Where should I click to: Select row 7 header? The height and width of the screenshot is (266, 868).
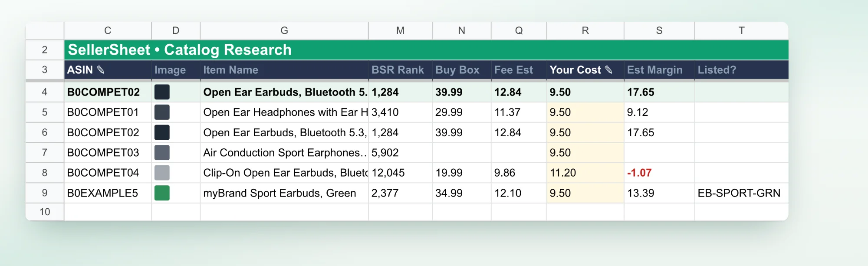(45, 152)
